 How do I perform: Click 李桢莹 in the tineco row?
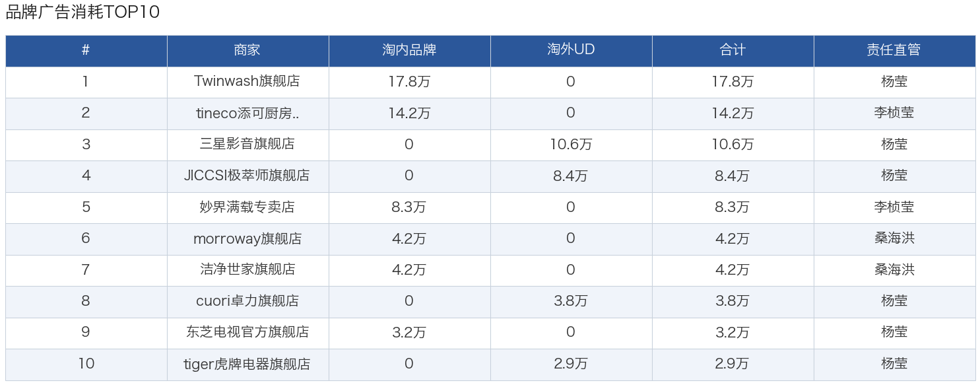894,113
